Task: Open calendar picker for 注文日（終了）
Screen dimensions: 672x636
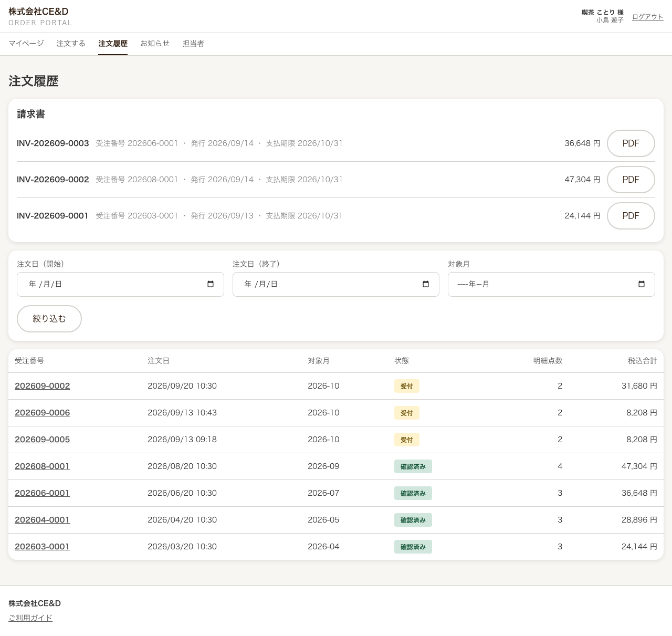Action: coord(426,284)
